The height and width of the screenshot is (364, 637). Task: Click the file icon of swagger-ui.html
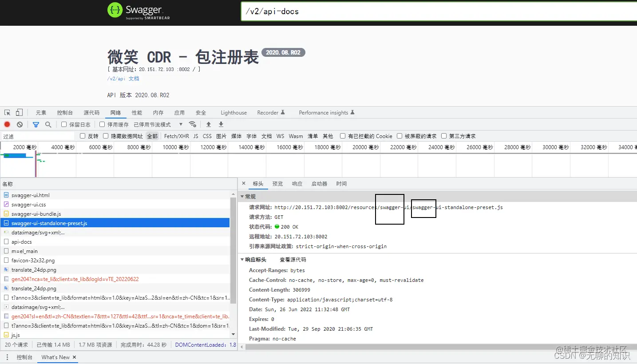pyautogui.click(x=6, y=195)
